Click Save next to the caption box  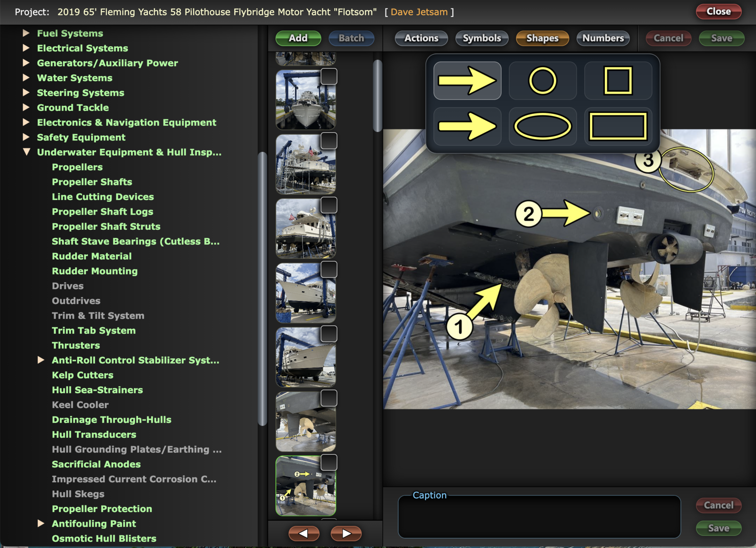coord(718,528)
